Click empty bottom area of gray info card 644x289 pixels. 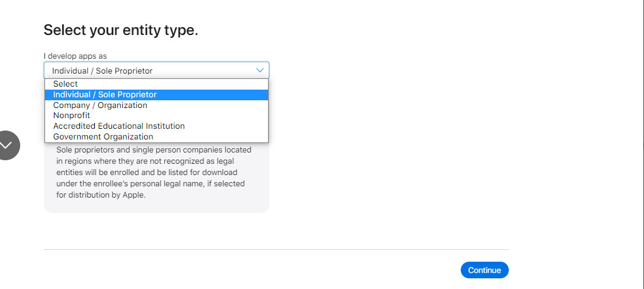[x=157, y=207]
